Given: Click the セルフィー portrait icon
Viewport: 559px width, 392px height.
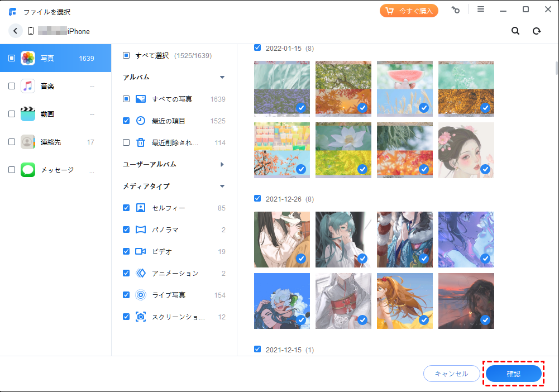Looking at the screenshot, I should tap(141, 208).
